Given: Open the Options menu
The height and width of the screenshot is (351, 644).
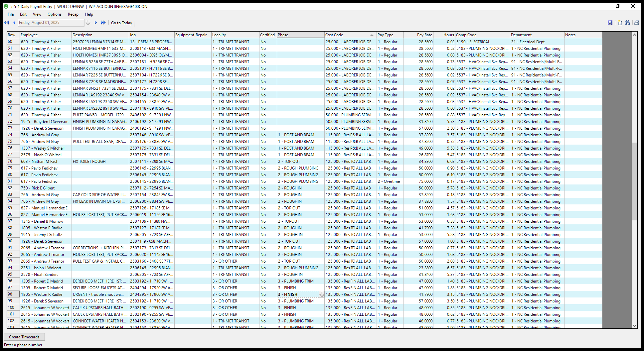Looking at the screenshot, I should coord(55,14).
